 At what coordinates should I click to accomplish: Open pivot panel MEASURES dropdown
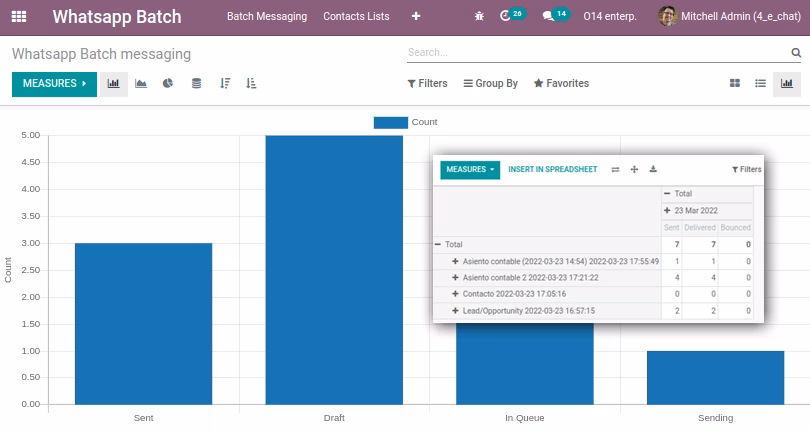click(470, 170)
